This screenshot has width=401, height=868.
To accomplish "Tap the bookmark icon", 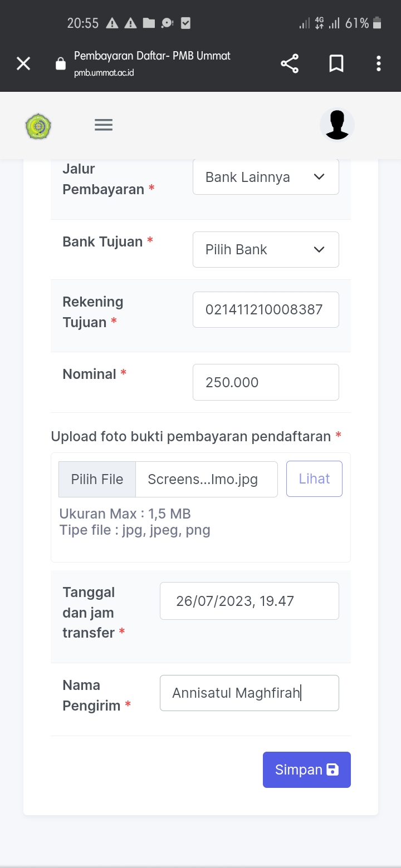I will pyautogui.click(x=336, y=64).
